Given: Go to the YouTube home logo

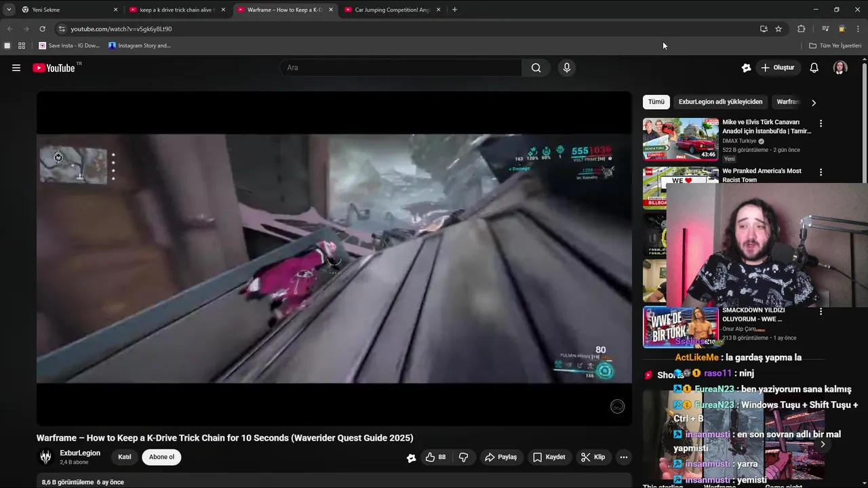Looking at the screenshot, I should (x=54, y=68).
